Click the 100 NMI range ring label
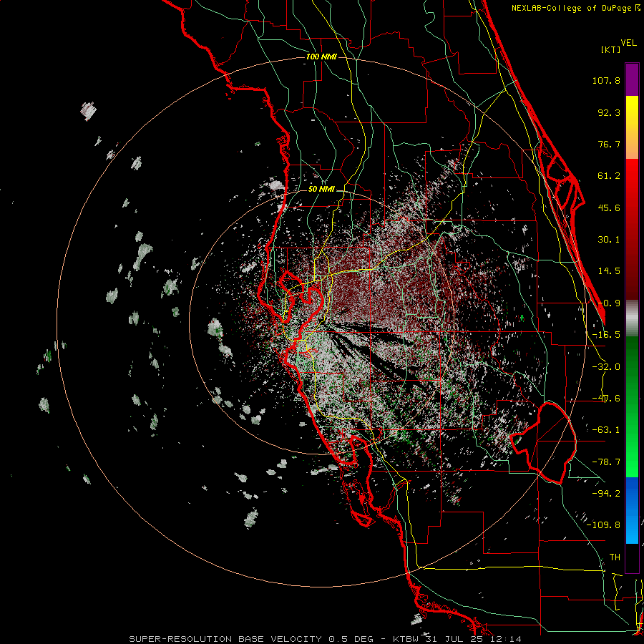The width and height of the screenshot is (644, 644). tap(321, 57)
